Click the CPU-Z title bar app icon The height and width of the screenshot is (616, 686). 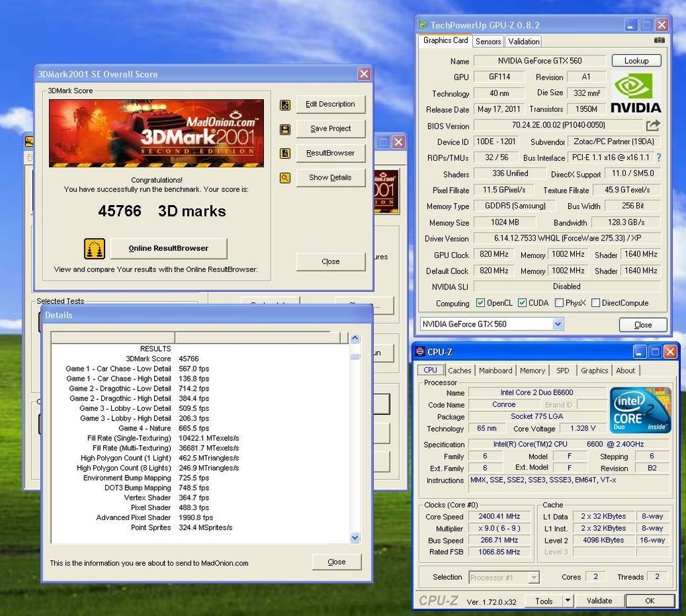[x=420, y=351]
